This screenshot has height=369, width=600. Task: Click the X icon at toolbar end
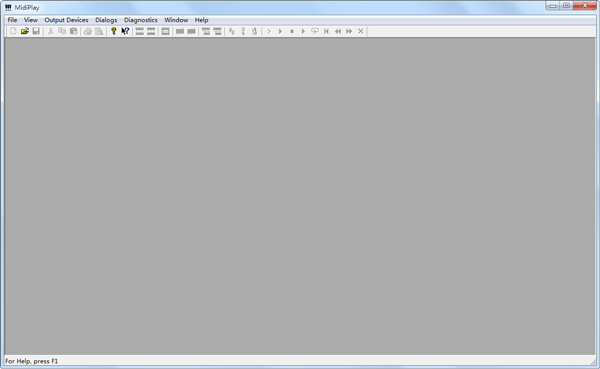360,31
